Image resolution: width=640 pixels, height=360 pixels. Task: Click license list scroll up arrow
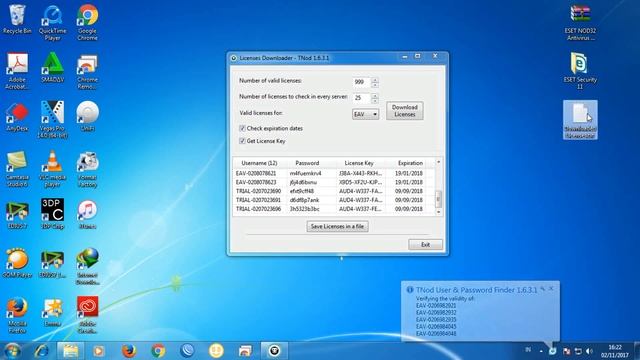(438, 162)
